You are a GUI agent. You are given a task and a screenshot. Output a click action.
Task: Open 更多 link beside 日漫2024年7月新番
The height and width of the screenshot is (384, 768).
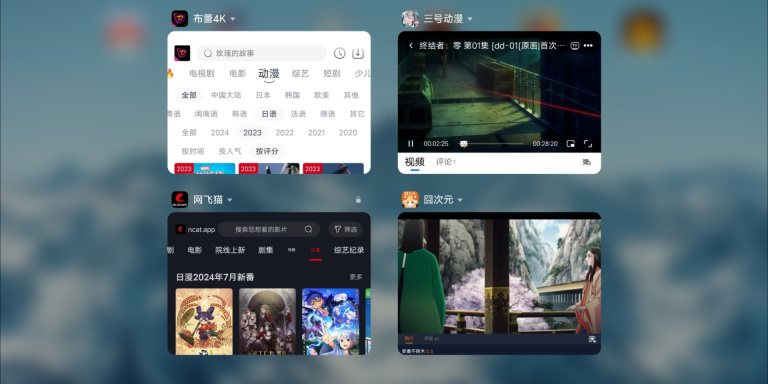pos(356,277)
